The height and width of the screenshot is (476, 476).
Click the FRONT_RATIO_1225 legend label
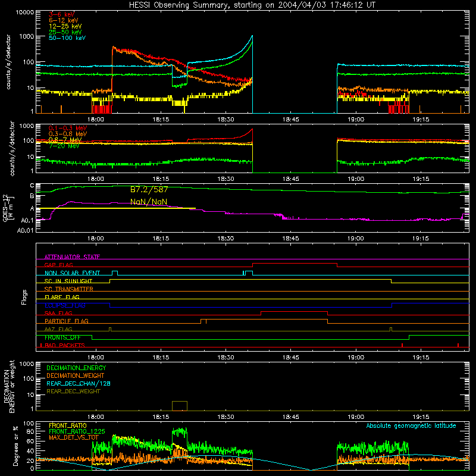(x=77, y=431)
